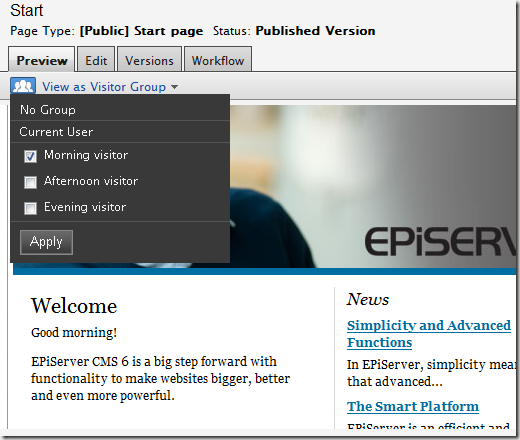The image size is (520, 440).
Task: Open the Workflow tab
Action: (218, 60)
